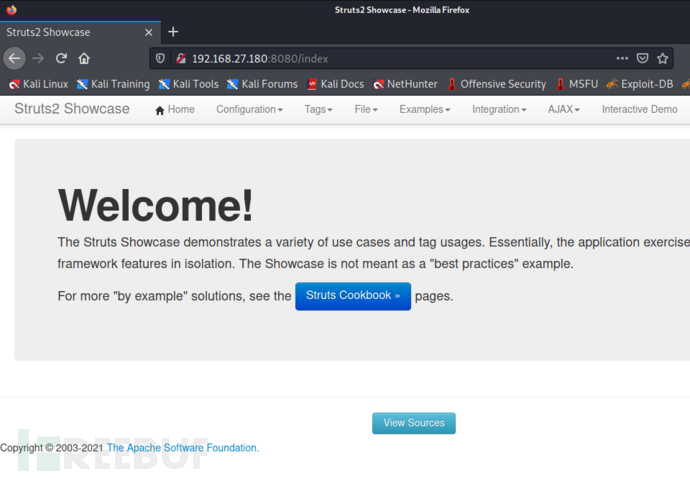Expand the Examples dropdown menu

click(425, 110)
